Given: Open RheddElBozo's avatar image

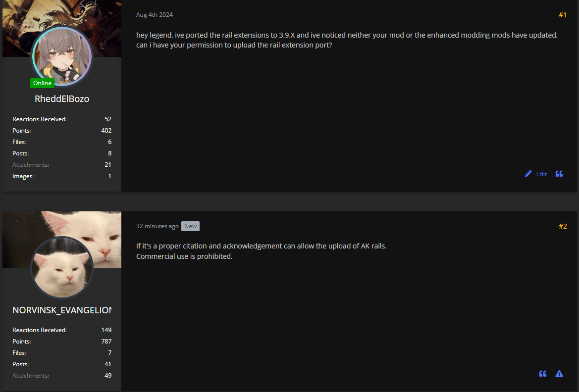Looking at the screenshot, I should [x=62, y=56].
